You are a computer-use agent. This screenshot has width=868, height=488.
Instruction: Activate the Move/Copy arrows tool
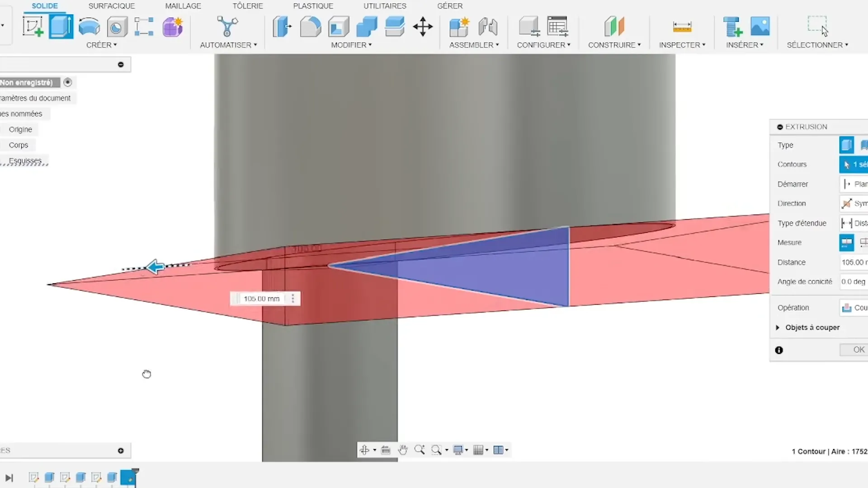click(x=423, y=27)
